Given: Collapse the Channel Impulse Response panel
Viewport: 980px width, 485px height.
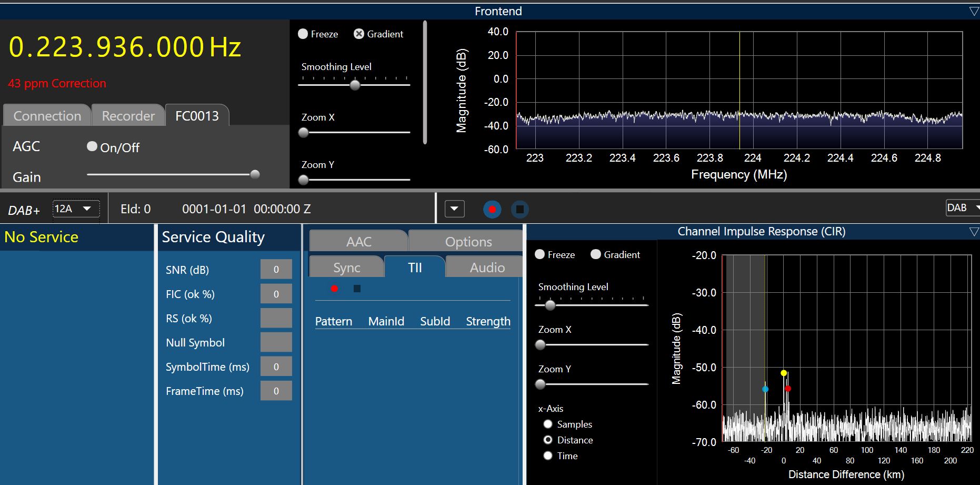Looking at the screenshot, I should click(x=974, y=232).
